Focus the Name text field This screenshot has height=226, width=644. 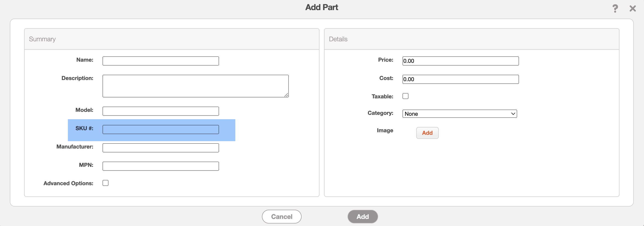coord(161,61)
